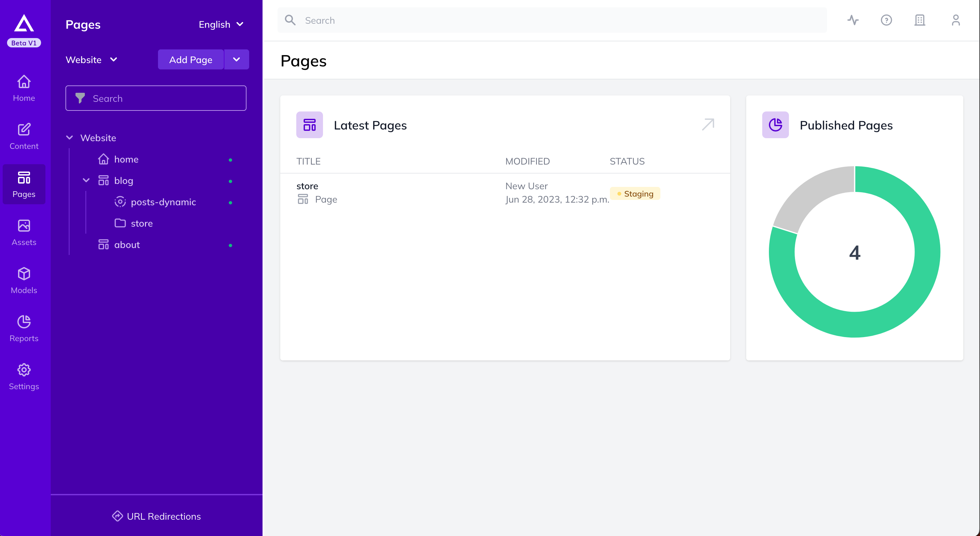Click the Latest Pages layout icon
The width and height of the screenshot is (980, 536).
click(309, 125)
